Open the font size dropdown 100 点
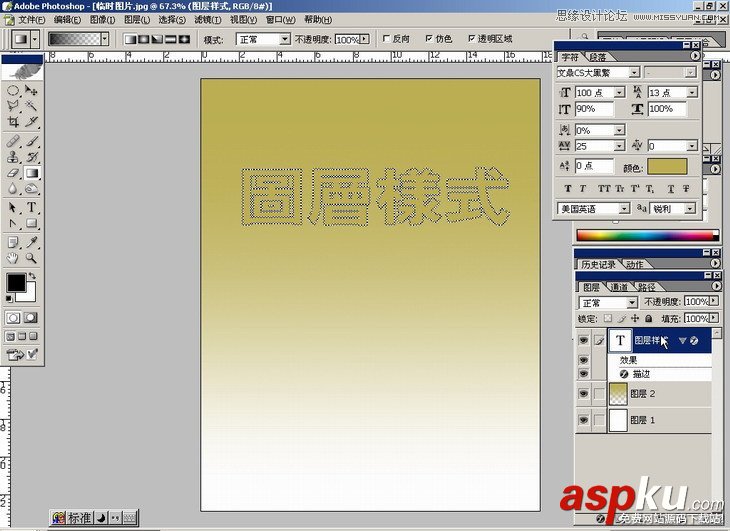The height and width of the screenshot is (531, 730). pos(619,93)
